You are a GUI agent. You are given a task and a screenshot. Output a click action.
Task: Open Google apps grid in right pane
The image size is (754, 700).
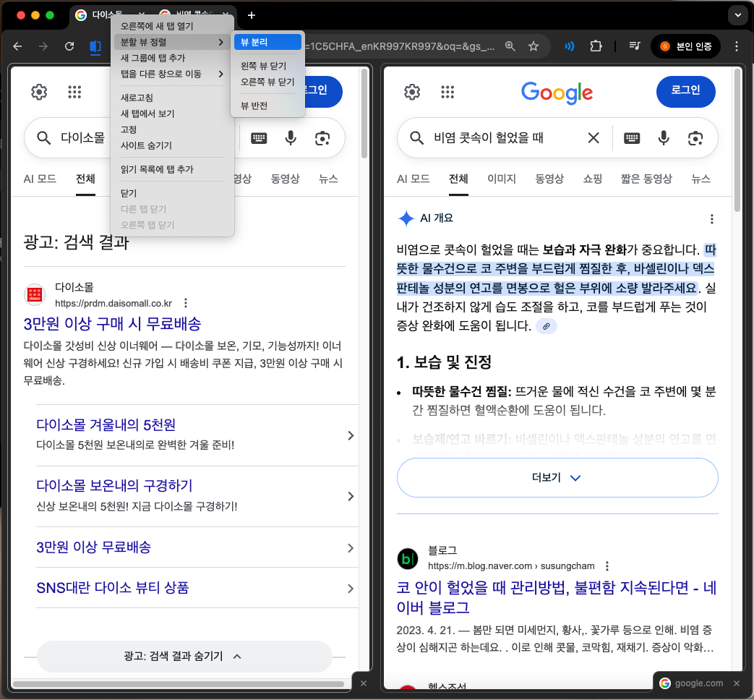[447, 92]
